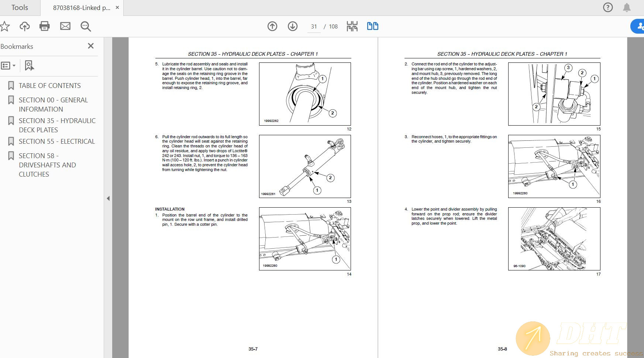Switch to the Tools tab
The width and height of the screenshot is (644, 358).
(20, 8)
